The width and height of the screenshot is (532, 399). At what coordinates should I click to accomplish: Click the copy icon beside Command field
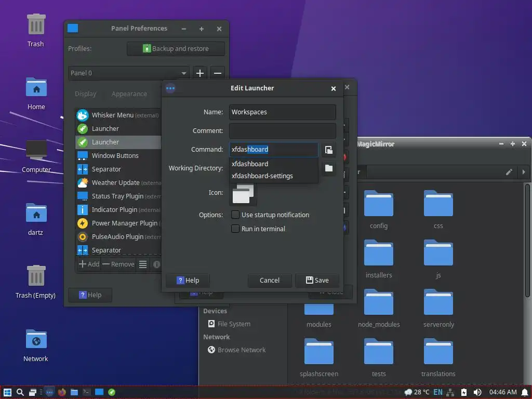pyautogui.click(x=328, y=150)
